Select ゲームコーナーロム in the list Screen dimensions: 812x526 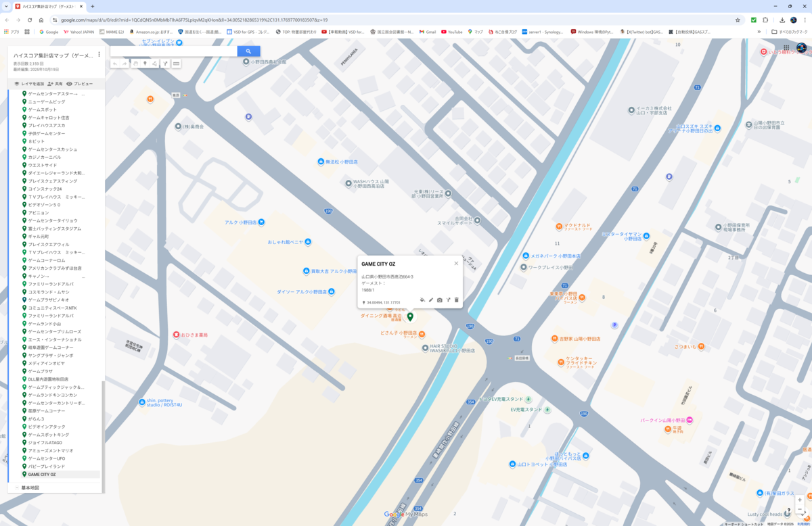coord(46,260)
